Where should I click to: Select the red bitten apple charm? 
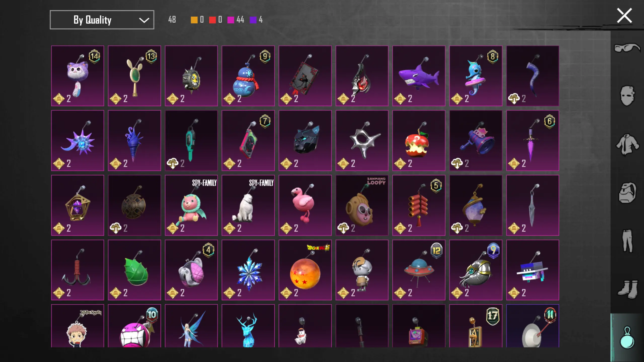(x=419, y=140)
